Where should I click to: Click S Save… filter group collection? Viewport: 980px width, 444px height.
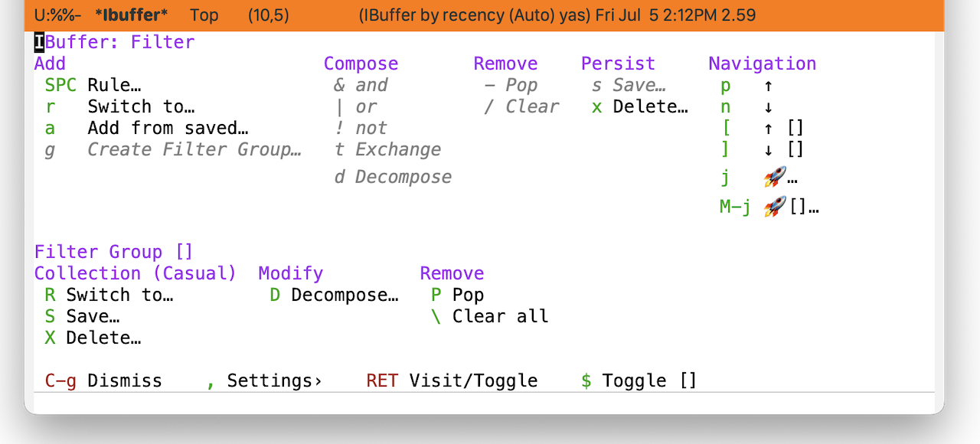[82, 316]
